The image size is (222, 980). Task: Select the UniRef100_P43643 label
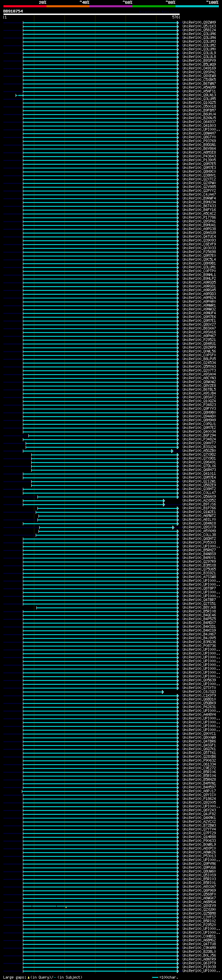199,156
